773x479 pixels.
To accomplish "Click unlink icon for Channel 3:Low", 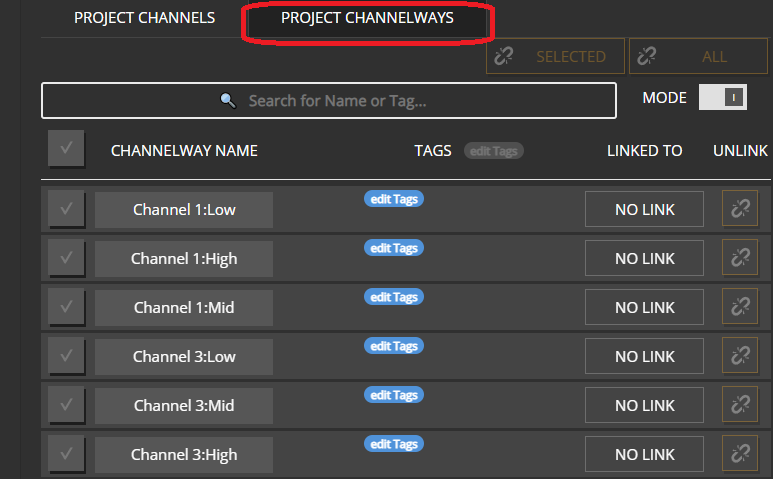I will [740, 357].
